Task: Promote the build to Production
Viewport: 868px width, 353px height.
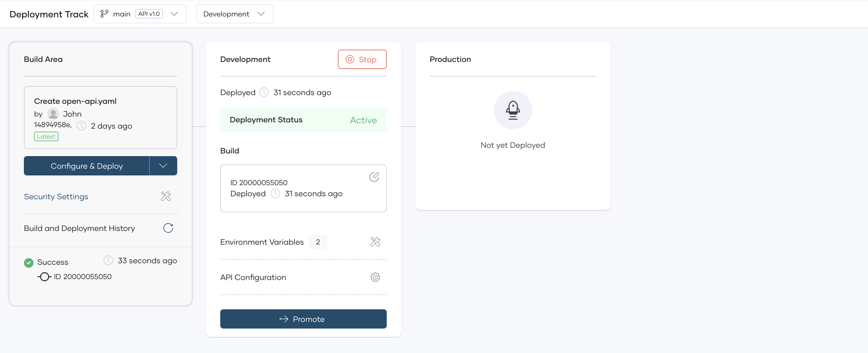Action: point(303,319)
